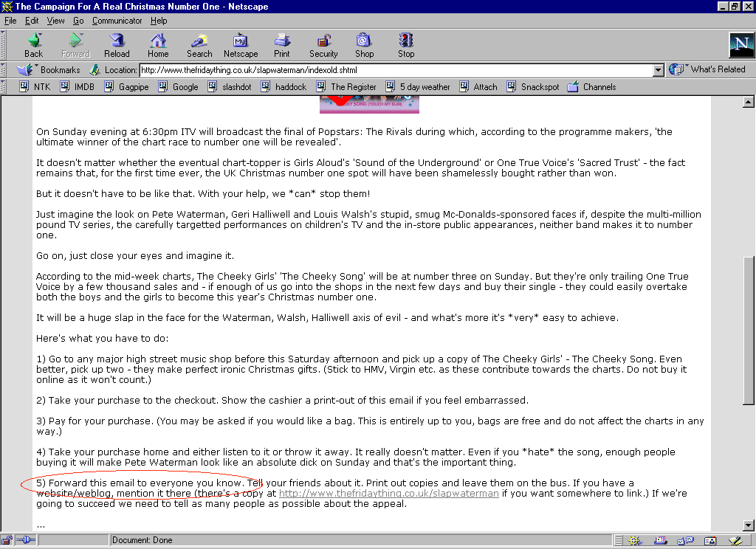756x549 pixels.
Task: Click inside the Location URL field
Action: [x=396, y=70]
